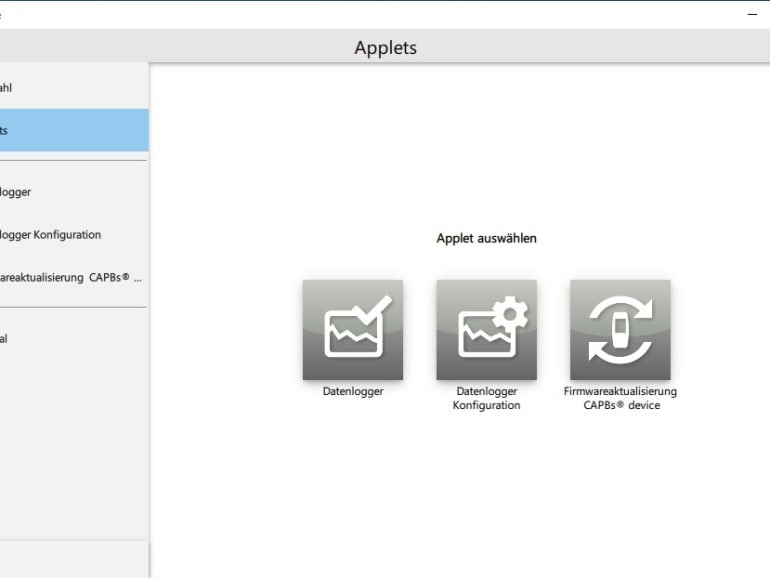This screenshot has height=578, width=770.
Task: Open the Firmwareaktualisierung CAPBs device tile
Action: pyautogui.click(x=620, y=329)
